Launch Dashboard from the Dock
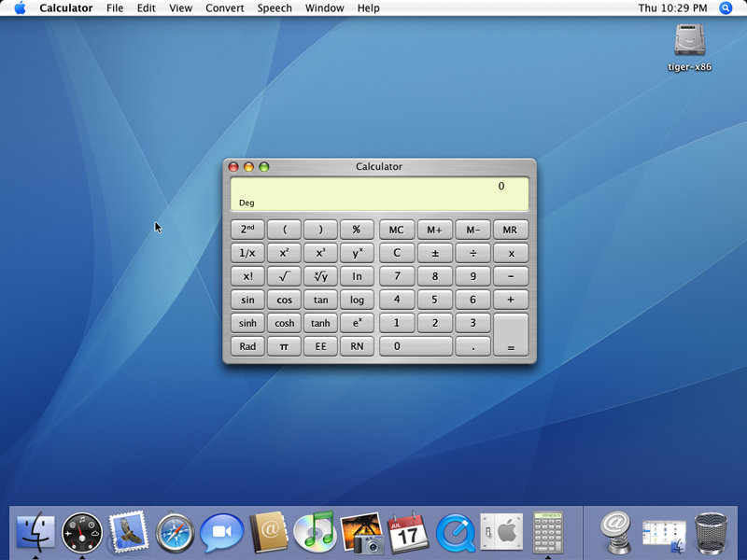Screen dimensions: 747x560 pyautogui.click(x=82, y=532)
